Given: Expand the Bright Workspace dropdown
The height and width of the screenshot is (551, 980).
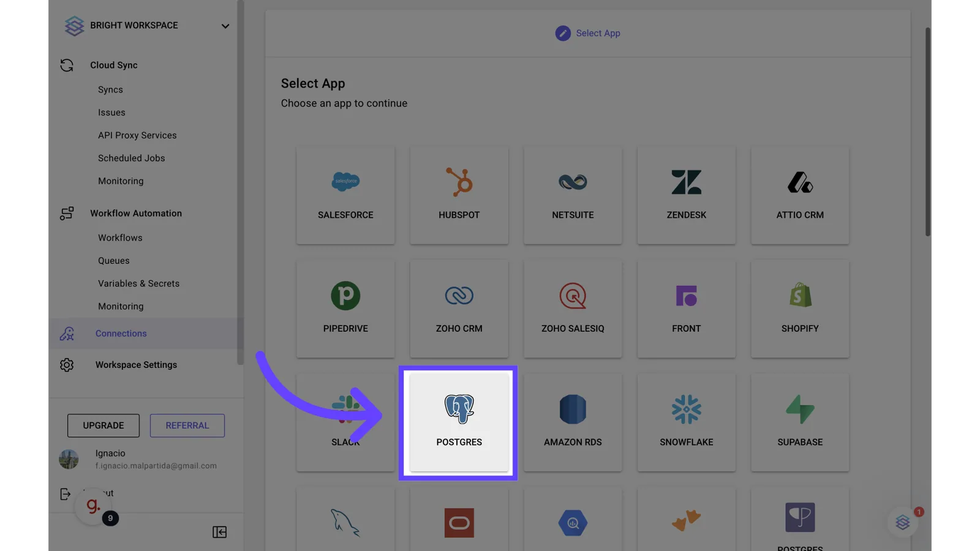Looking at the screenshot, I should [225, 26].
